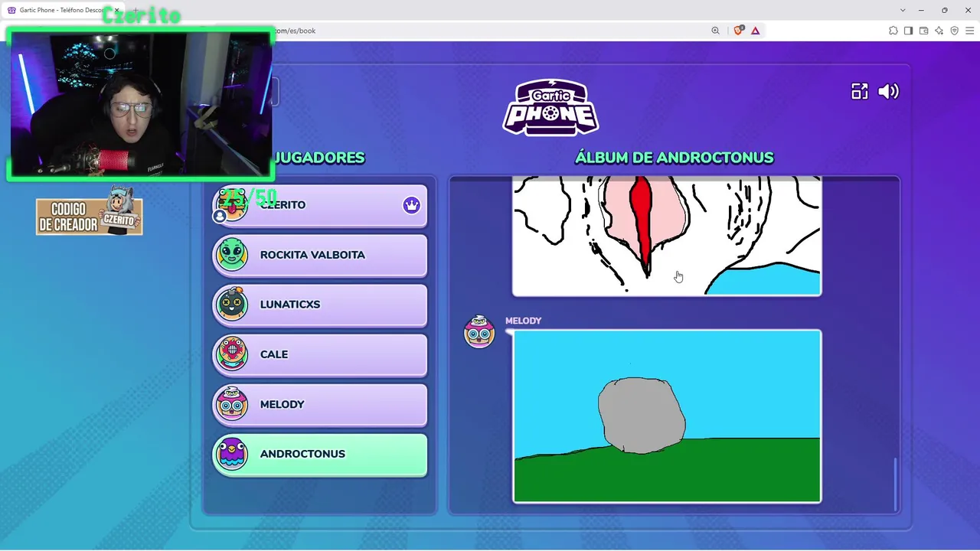Viewport: 980px width, 551px height.
Task: Minimize the browser window
Action: click(x=921, y=10)
